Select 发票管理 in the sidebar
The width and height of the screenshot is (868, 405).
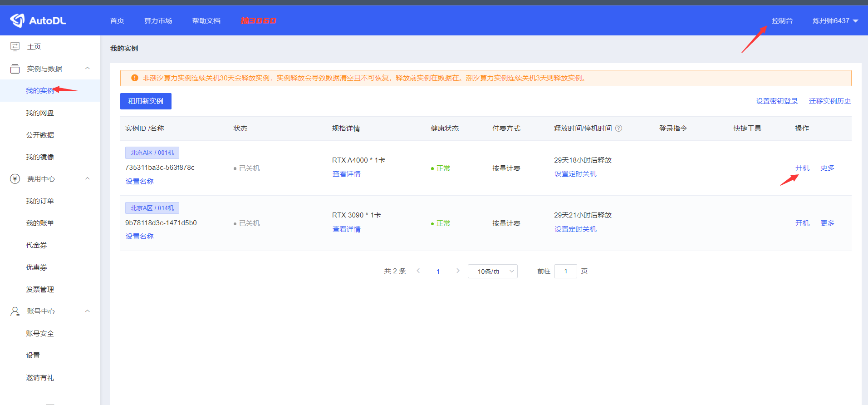[x=40, y=290]
